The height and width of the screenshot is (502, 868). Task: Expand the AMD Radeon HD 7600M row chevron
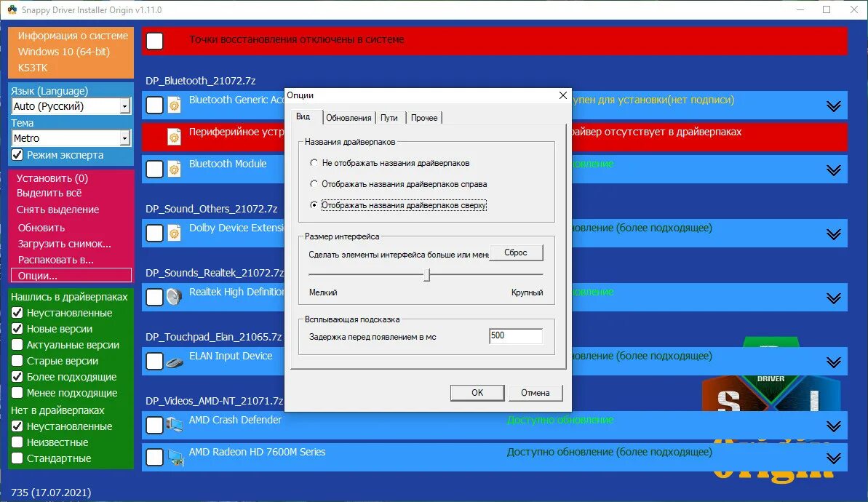(834, 459)
